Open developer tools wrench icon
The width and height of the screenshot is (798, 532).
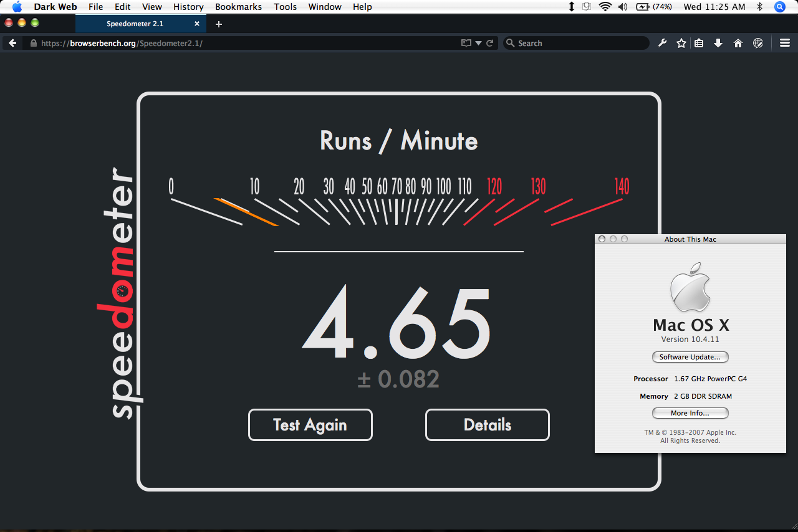point(663,43)
